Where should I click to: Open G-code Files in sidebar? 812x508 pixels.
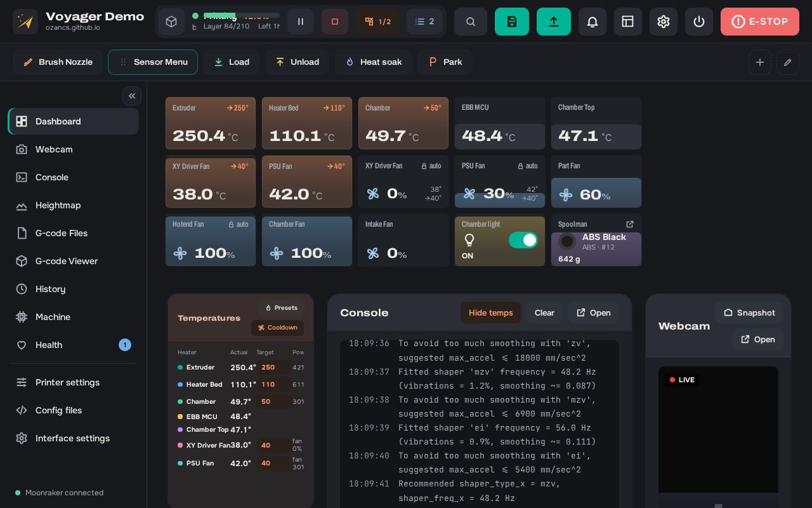click(74, 233)
